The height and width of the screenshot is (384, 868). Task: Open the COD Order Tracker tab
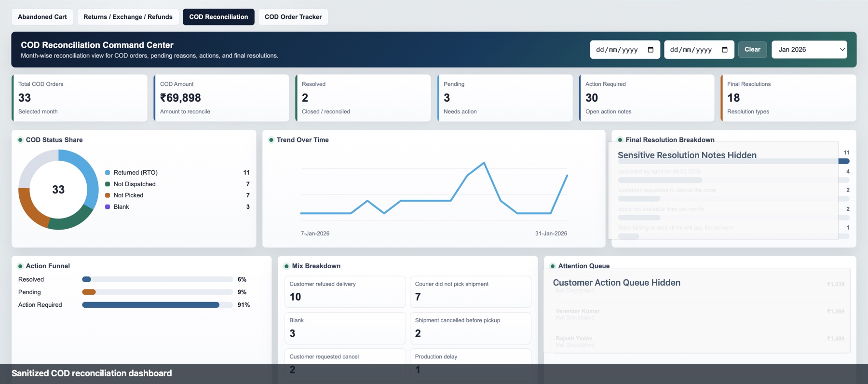(x=293, y=17)
